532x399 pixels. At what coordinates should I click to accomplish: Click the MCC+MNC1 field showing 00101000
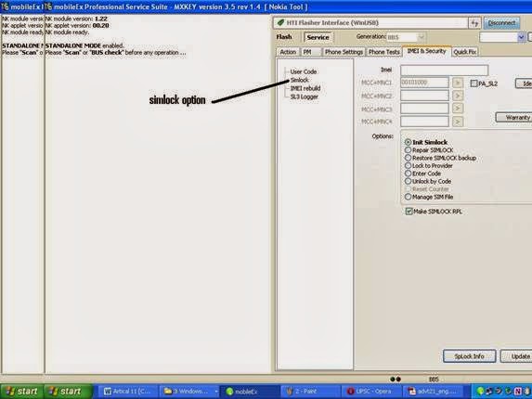[424, 83]
